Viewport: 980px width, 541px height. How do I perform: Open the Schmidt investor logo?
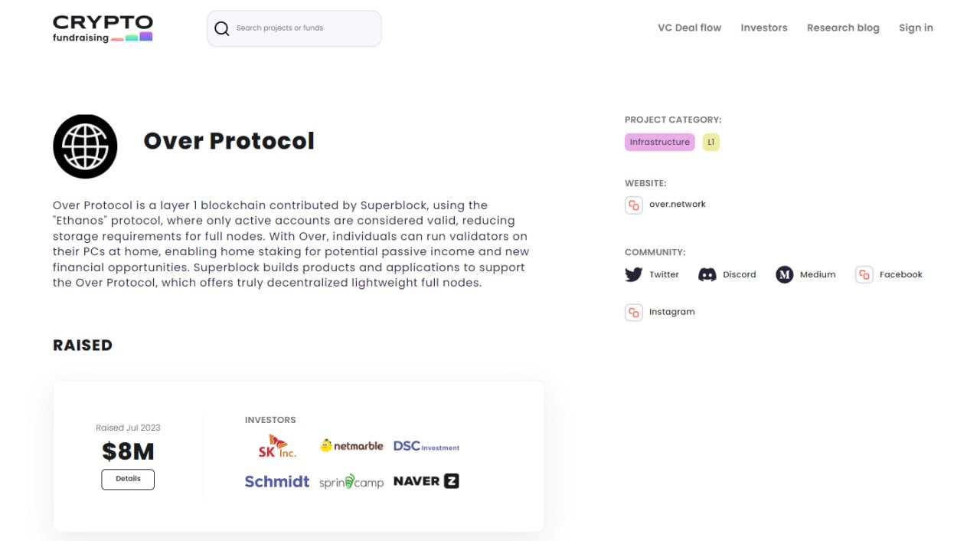tap(276, 481)
